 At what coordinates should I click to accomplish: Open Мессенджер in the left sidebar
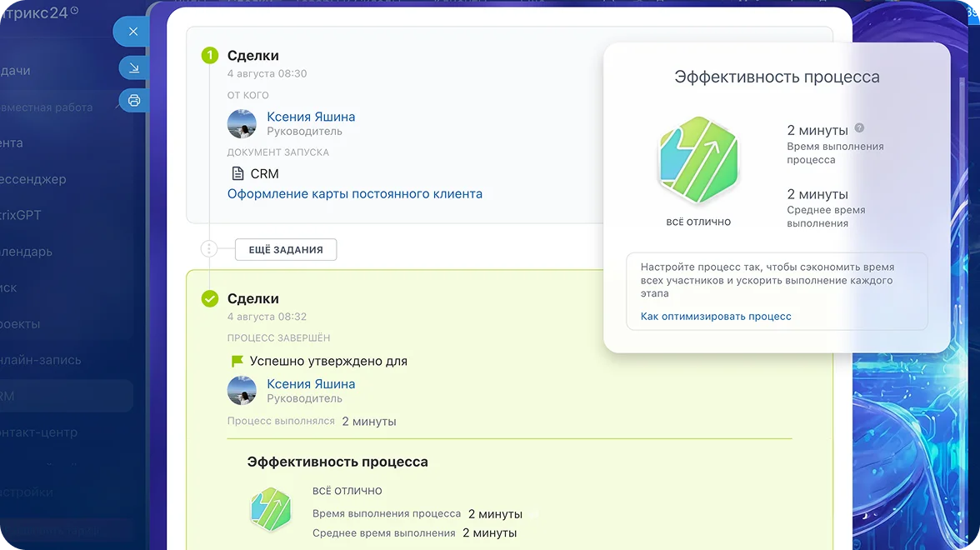pos(33,179)
